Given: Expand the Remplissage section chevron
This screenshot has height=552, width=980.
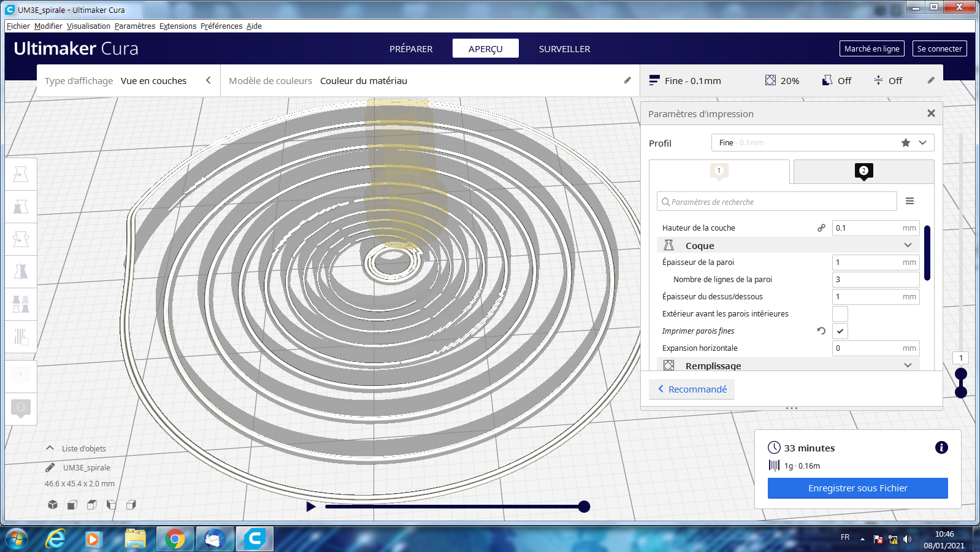Looking at the screenshot, I should (908, 366).
